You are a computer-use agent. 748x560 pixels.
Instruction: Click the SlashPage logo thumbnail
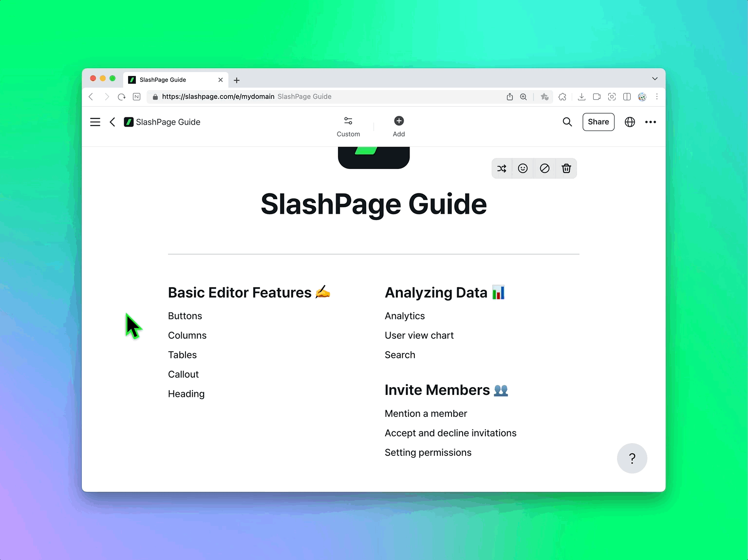click(x=374, y=158)
